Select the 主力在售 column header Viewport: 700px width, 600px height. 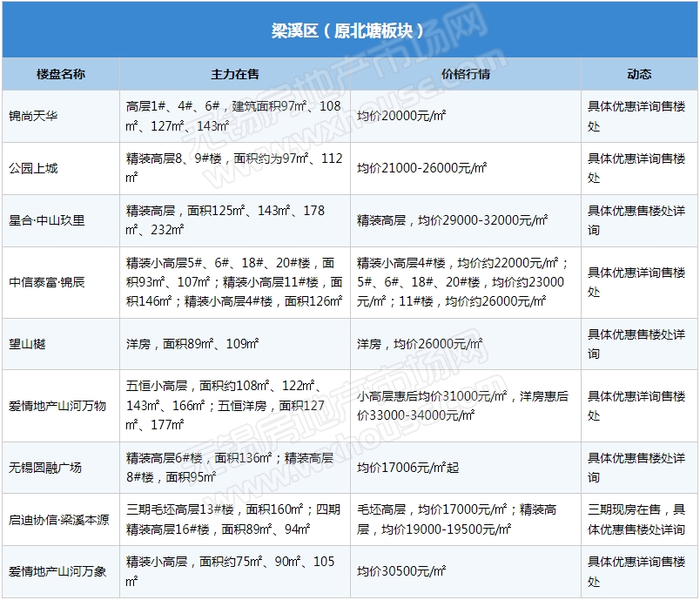point(235,74)
